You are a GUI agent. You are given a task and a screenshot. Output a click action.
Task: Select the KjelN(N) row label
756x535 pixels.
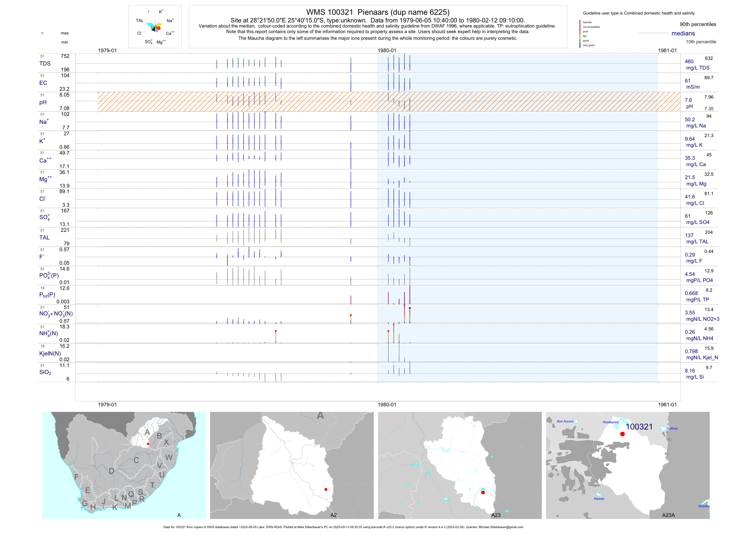[50, 354]
